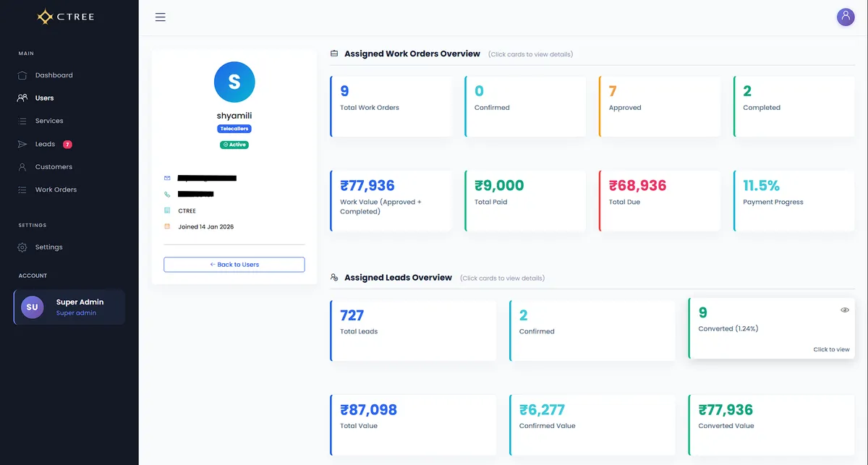The width and height of the screenshot is (868, 465).
Task: Open the Confirmed work orders card
Action: pyautogui.click(x=525, y=106)
